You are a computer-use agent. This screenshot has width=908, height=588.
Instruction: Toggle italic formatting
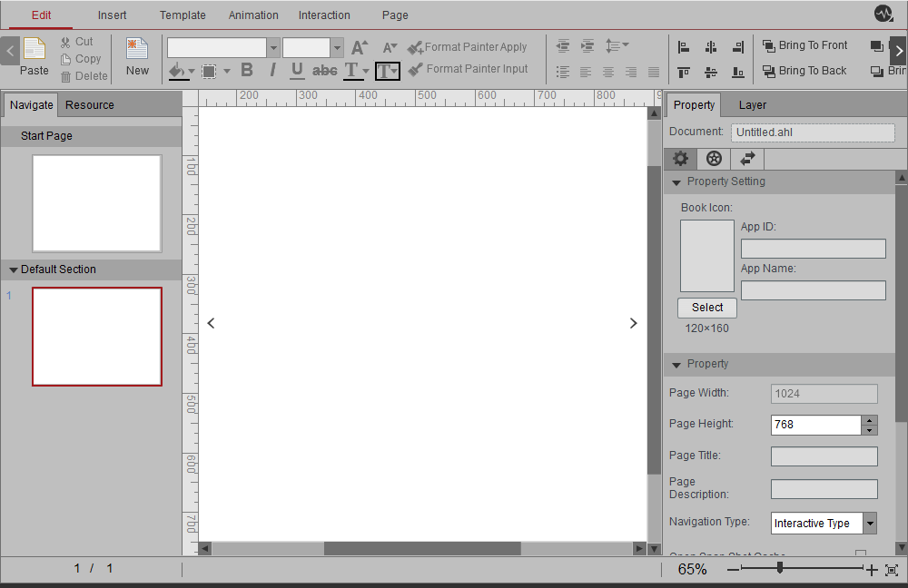click(272, 70)
